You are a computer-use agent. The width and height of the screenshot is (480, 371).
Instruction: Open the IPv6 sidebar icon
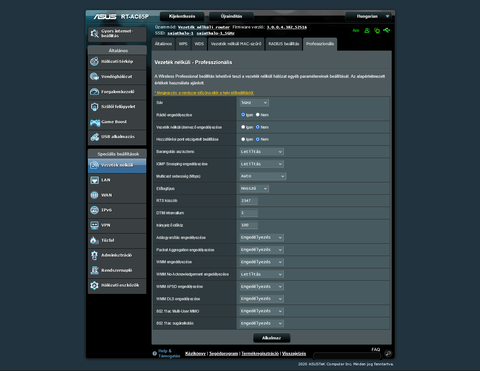pyautogui.click(x=95, y=210)
